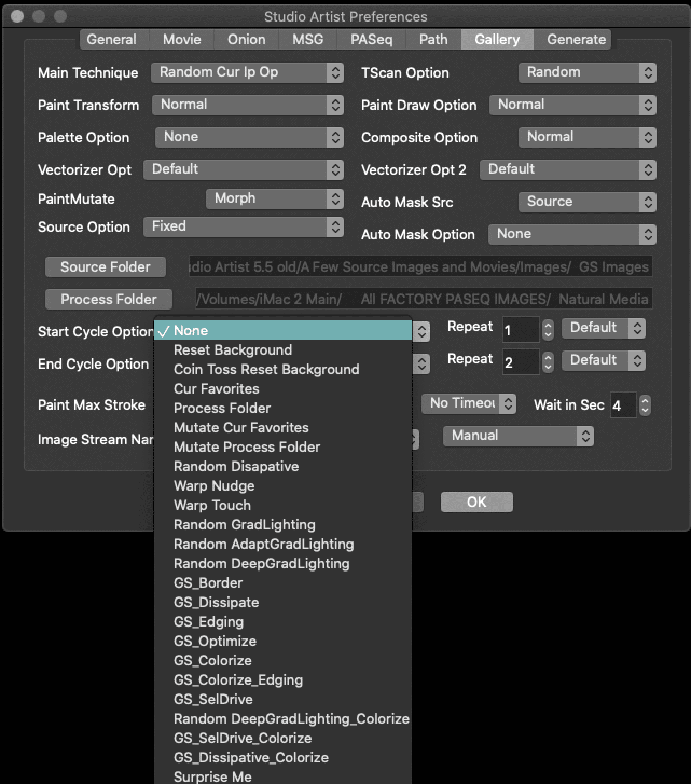The width and height of the screenshot is (691, 784).
Task: Pick Process Folder from the menu list
Action: click(x=283, y=408)
